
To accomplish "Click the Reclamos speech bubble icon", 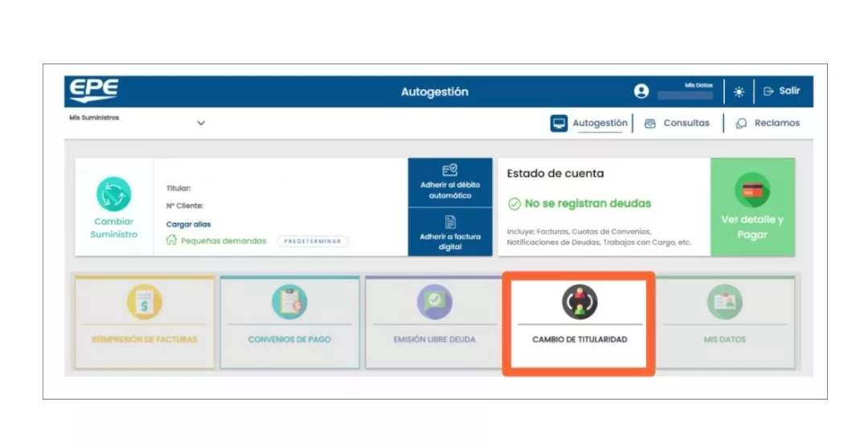I will (x=741, y=124).
